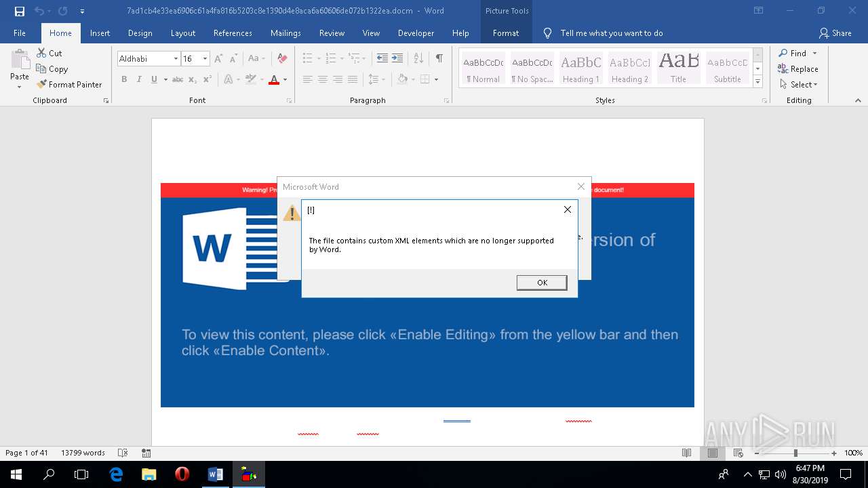Click the Tell me what you want to do box

point(611,33)
